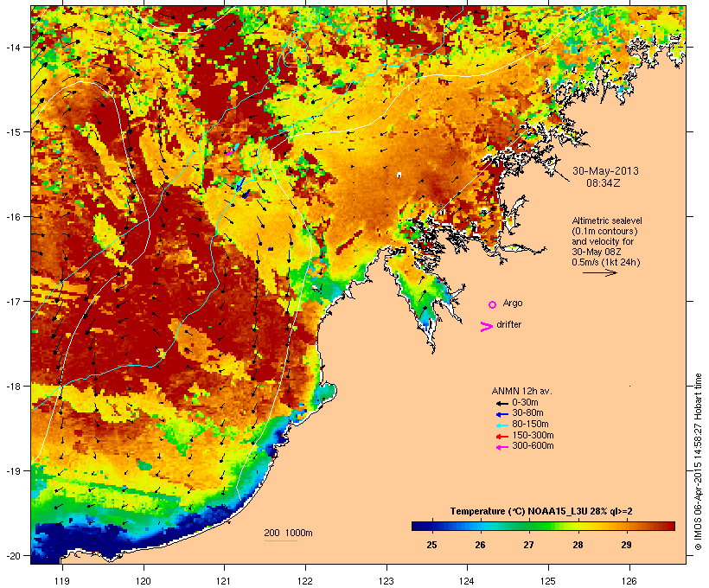Screen dimensions: 709x588
Task: Click the '30-80m' depth label
Action: tap(527, 413)
